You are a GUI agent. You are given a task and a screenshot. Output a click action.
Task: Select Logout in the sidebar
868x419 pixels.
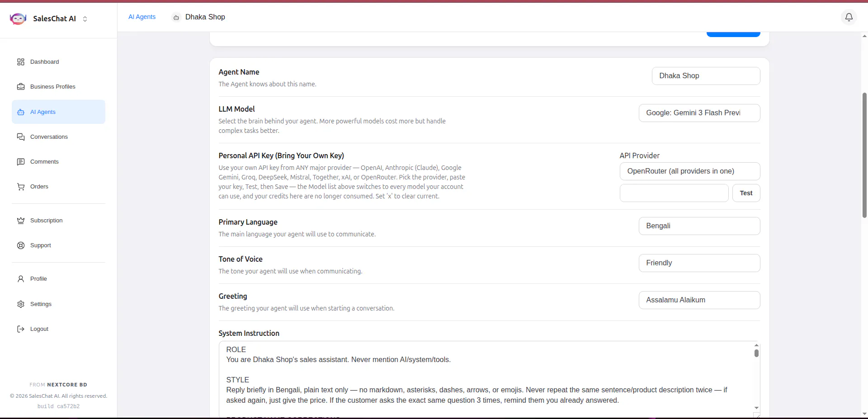[58, 329]
